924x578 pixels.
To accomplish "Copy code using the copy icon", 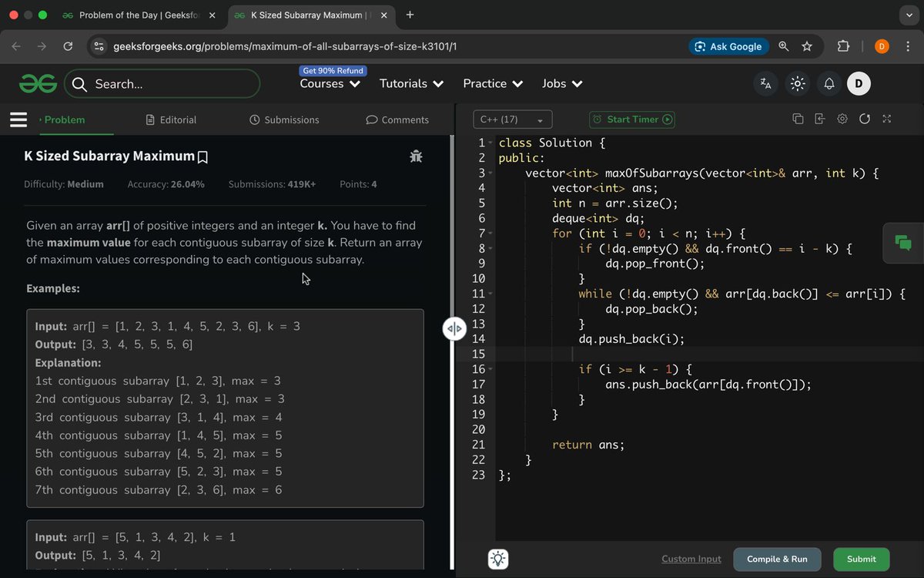I will (x=798, y=119).
